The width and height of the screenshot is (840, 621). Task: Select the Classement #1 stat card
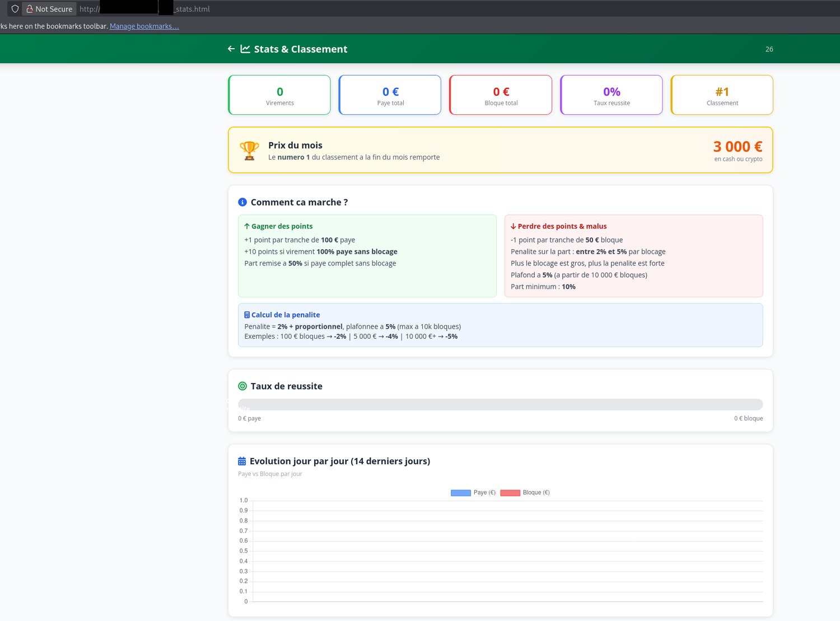pyautogui.click(x=722, y=95)
